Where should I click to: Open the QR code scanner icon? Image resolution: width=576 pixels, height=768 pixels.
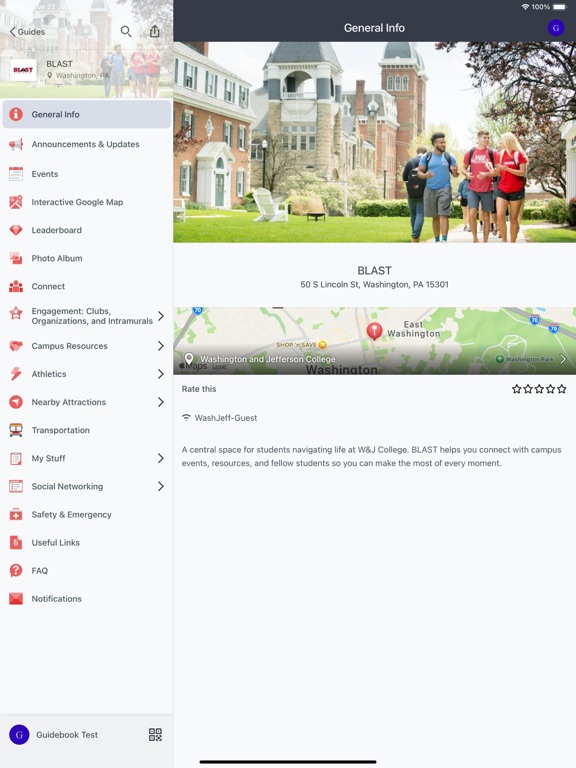coord(155,735)
